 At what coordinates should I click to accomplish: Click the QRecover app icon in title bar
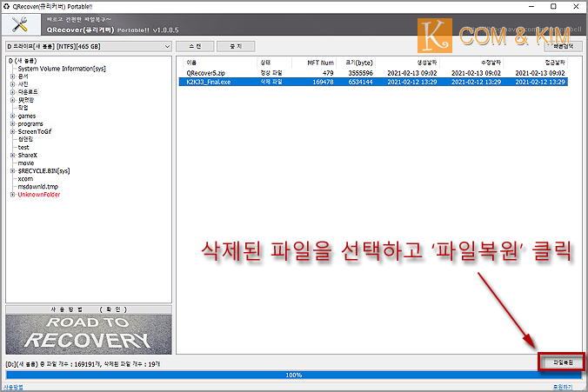[x=6, y=6]
